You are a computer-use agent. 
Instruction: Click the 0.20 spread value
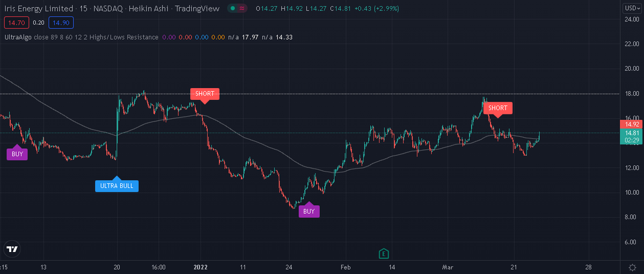click(x=38, y=23)
